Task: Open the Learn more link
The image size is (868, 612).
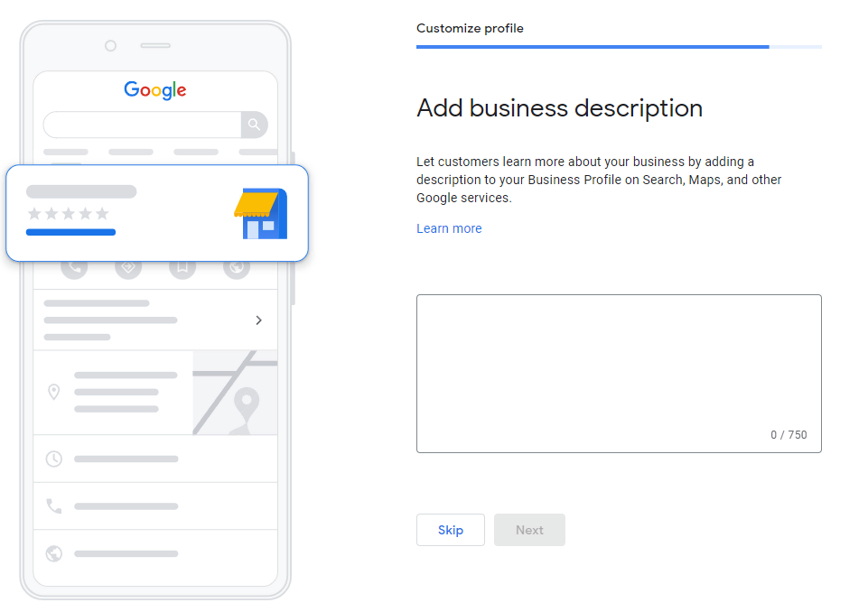Action: coord(449,228)
